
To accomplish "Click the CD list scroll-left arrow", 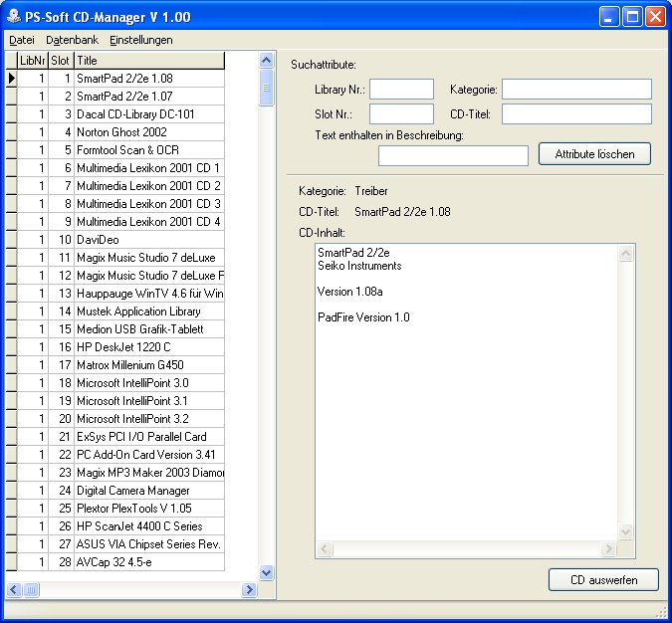I will click(x=14, y=589).
